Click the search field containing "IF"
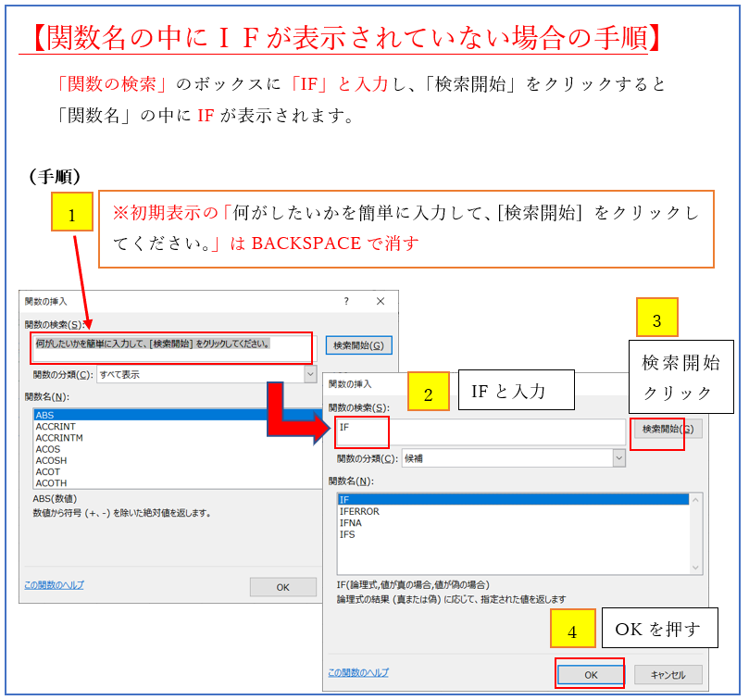 pos(481,430)
